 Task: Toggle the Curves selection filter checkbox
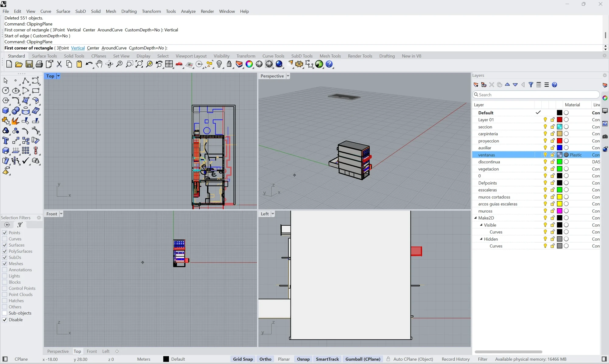coord(5,239)
